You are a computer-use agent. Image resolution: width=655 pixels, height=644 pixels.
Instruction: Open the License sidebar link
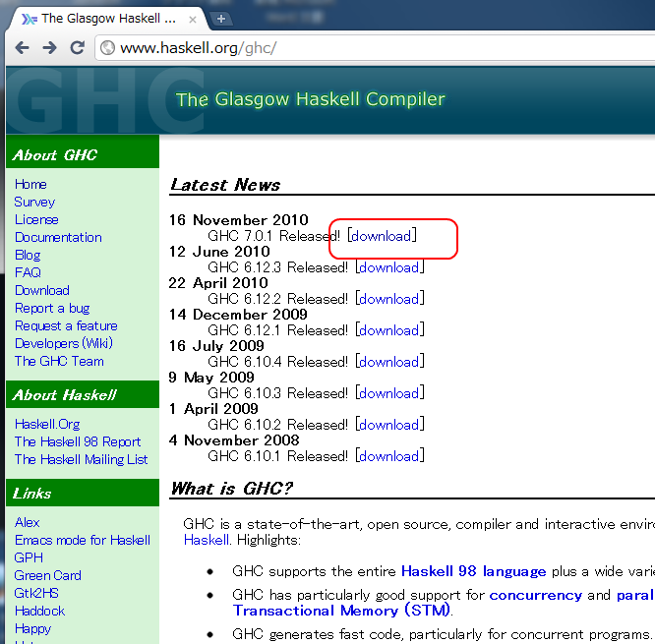[36, 219]
